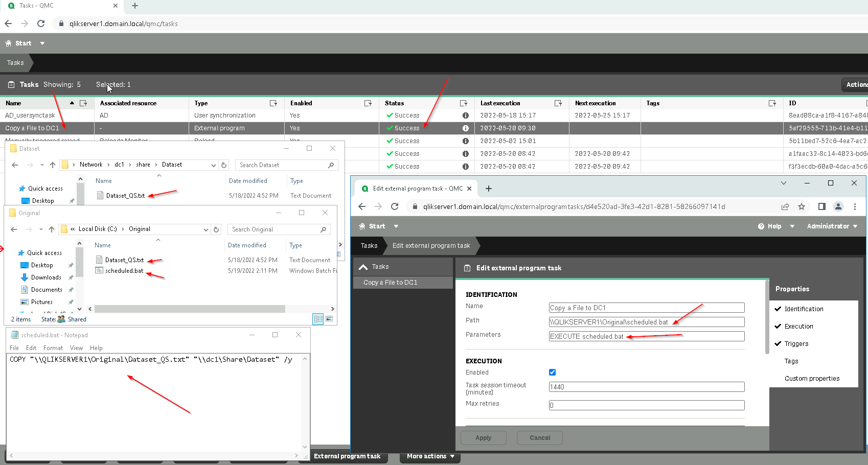868x465 pixels.
Task: Select the Triggers properties item
Action: coord(796,344)
